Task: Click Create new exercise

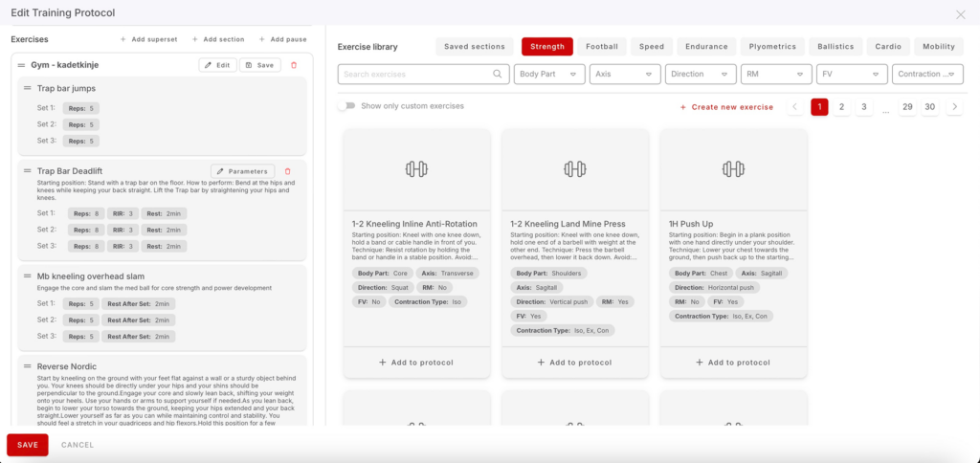Action: [x=726, y=107]
